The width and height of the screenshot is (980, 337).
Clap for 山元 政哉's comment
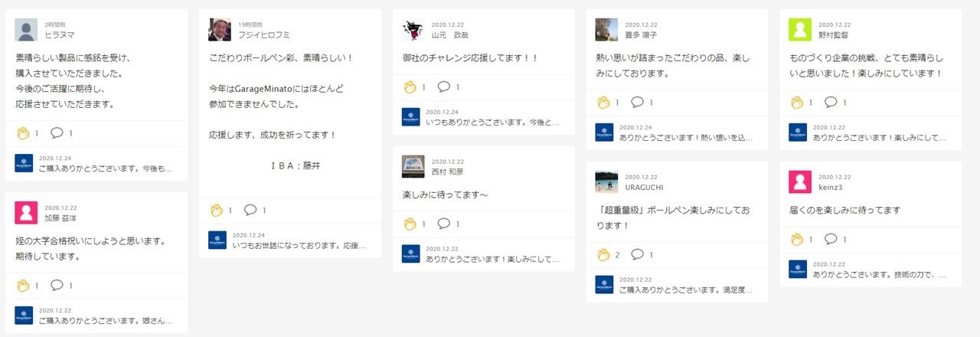409,87
